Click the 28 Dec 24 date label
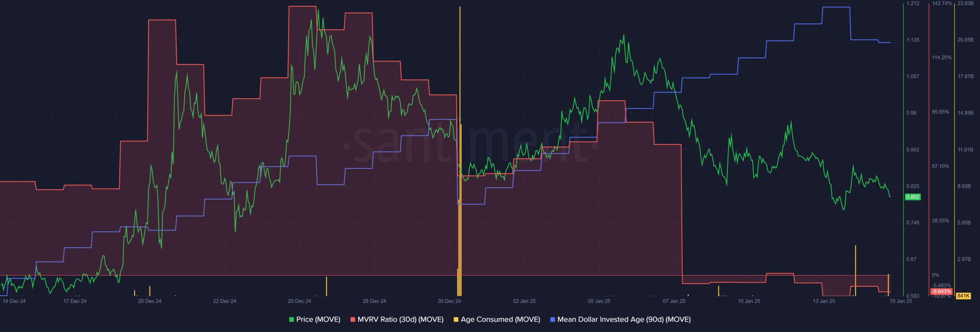This screenshot has height=332, width=980. click(374, 301)
